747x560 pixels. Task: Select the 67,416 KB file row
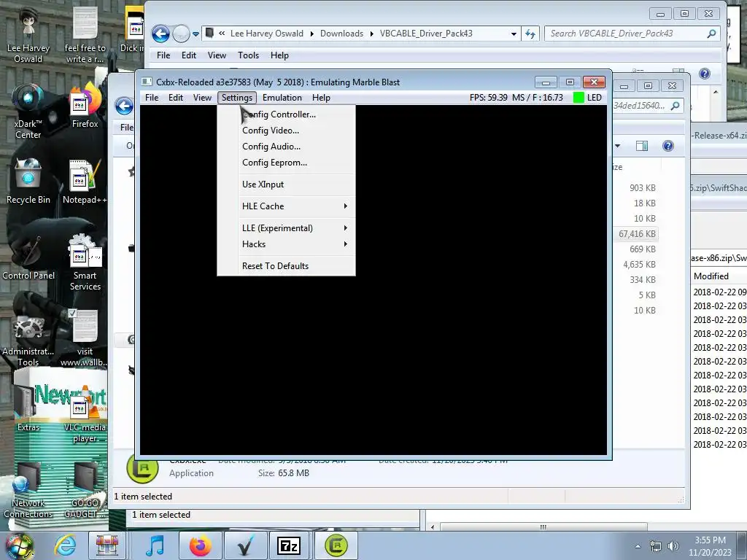637,234
